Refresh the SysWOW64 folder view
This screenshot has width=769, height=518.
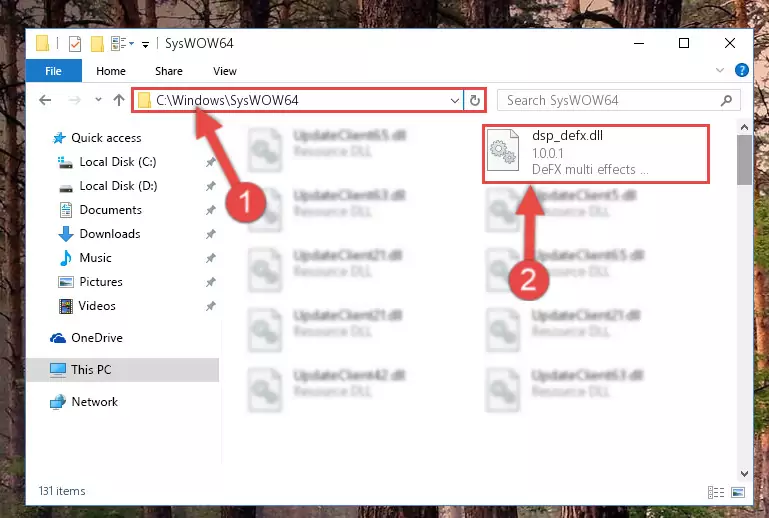pos(474,101)
